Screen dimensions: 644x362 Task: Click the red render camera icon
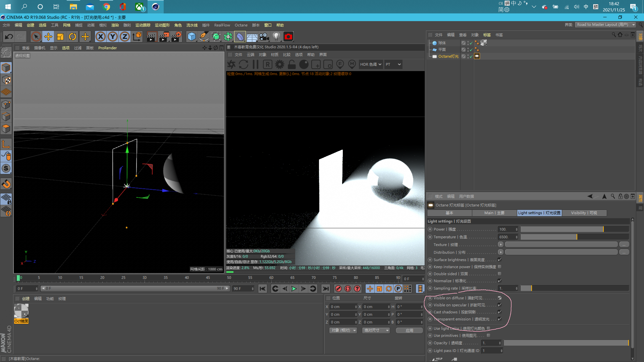(x=288, y=37)
